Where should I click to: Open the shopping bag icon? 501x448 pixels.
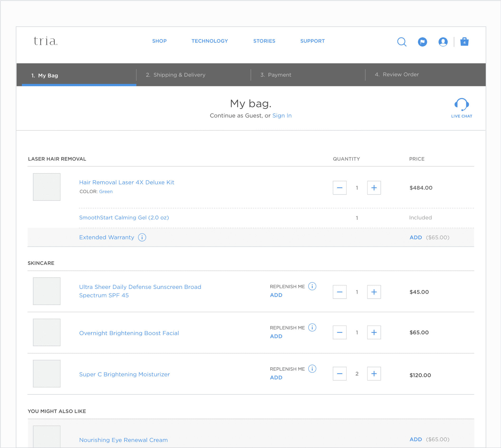tap(464, 41)
